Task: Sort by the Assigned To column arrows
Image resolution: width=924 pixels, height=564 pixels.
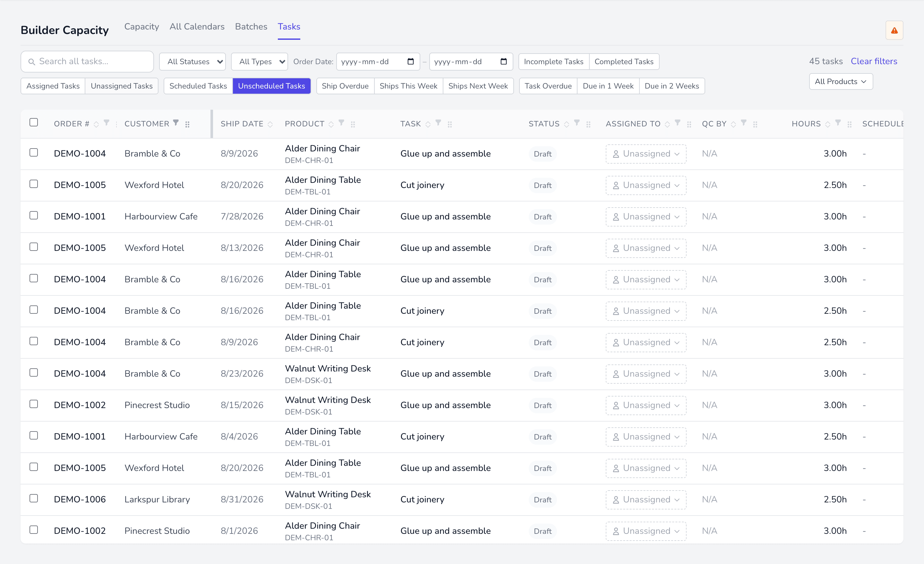Action: pyautogui.click(x=667, y=124)
